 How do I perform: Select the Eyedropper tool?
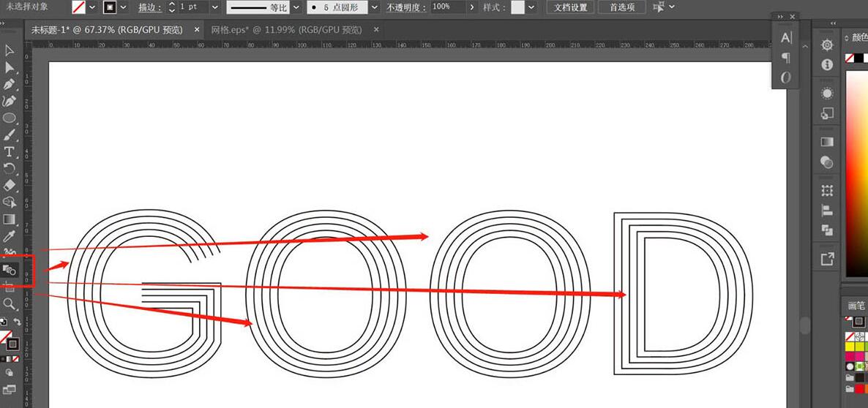point(10,236)
